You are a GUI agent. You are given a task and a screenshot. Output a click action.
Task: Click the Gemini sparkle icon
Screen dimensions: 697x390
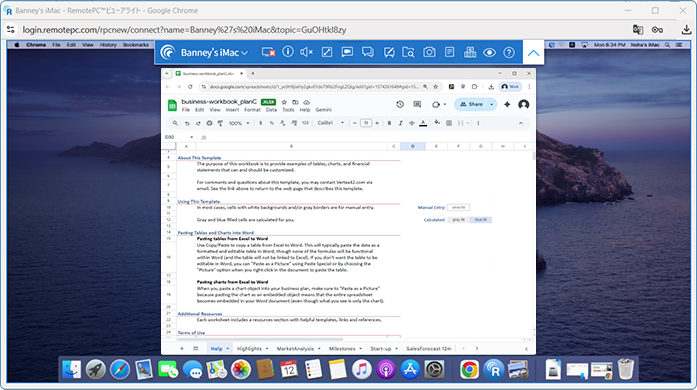pyautogui.click(x=507, y=105)
